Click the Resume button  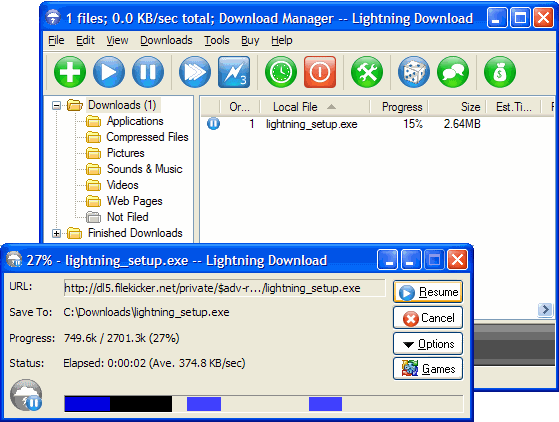[x=428, y=292]
